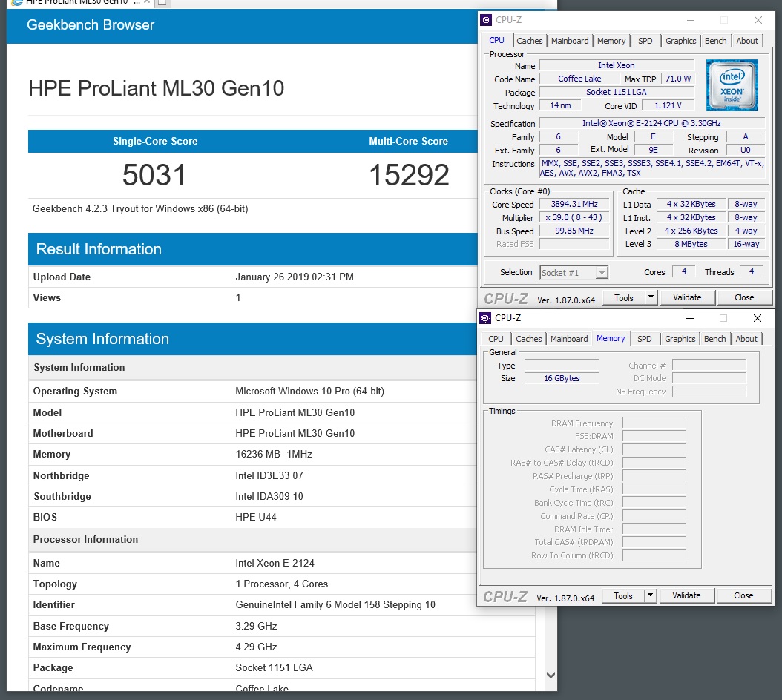
Task: Click the browser scrollbar down arrow
Action: coord(551,675)
